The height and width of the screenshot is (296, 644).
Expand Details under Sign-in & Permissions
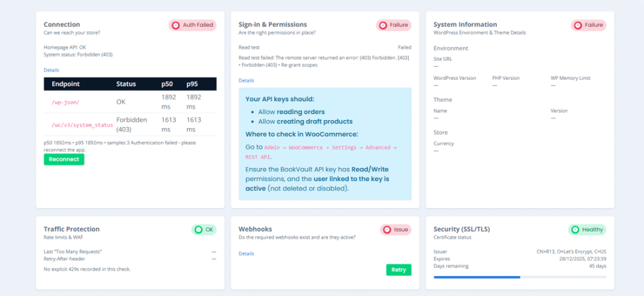246,80
